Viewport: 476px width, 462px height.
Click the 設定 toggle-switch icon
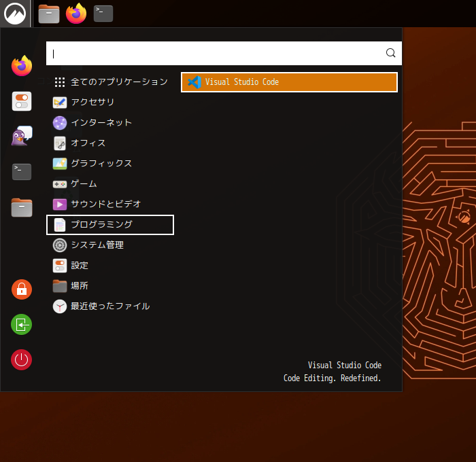pyautogui.click(x=60, y=266)
